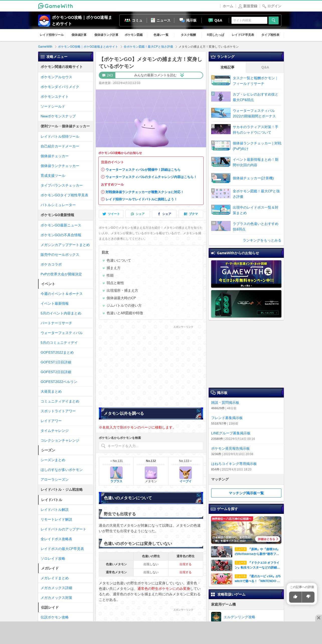Click the メタモン No.132 icon
The height and width of the screenshot is (644, 322).
151,473
